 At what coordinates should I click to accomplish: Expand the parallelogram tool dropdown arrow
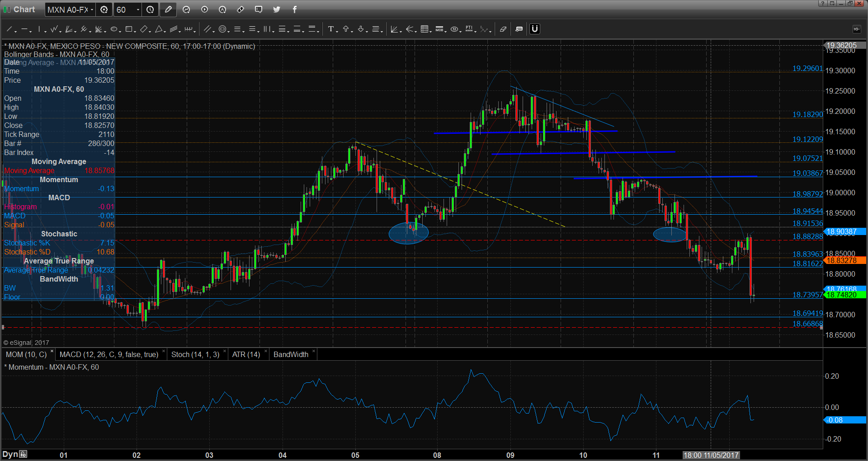150,31
